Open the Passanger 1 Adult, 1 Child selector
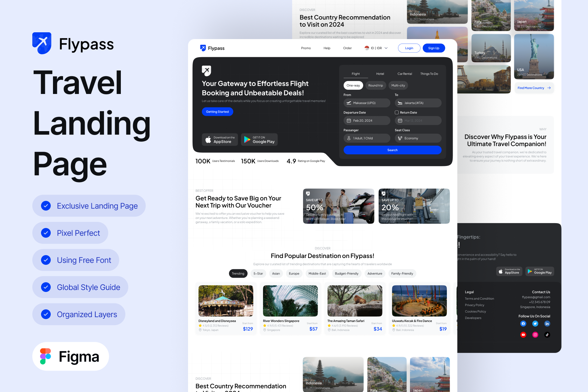588x392 pixels. point(367,138)
